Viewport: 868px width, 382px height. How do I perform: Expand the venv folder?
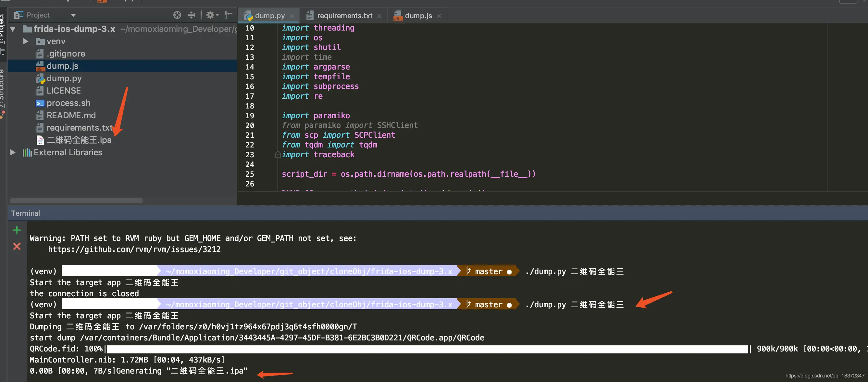[26, 41]
